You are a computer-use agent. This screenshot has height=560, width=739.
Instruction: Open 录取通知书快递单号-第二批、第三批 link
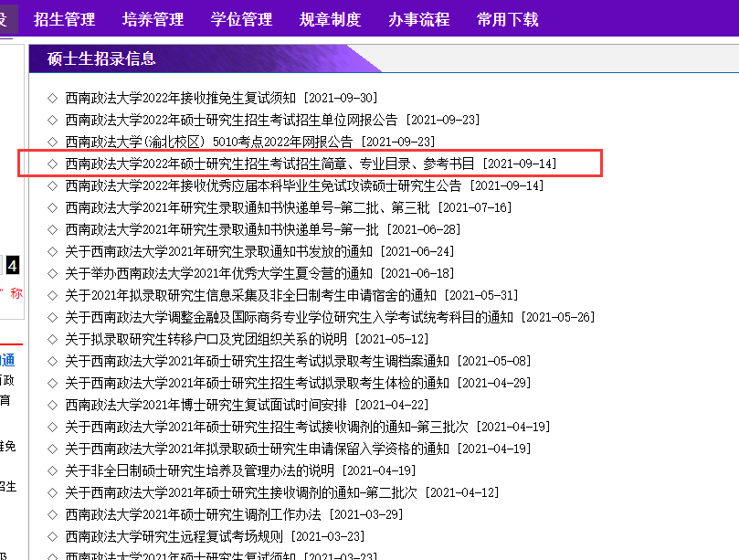pos(248,207)
